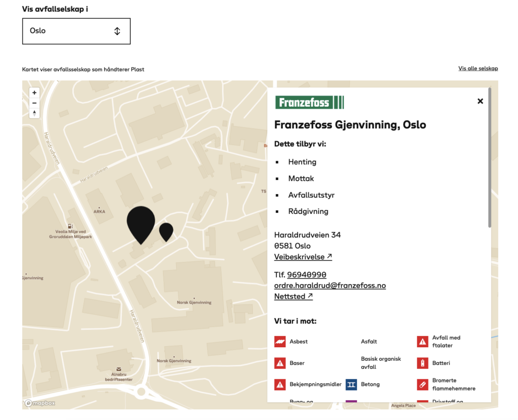The height and width of the screenshot is (420, 518).
Task: Click the Rådgivning service item
Action: [308, 211]
